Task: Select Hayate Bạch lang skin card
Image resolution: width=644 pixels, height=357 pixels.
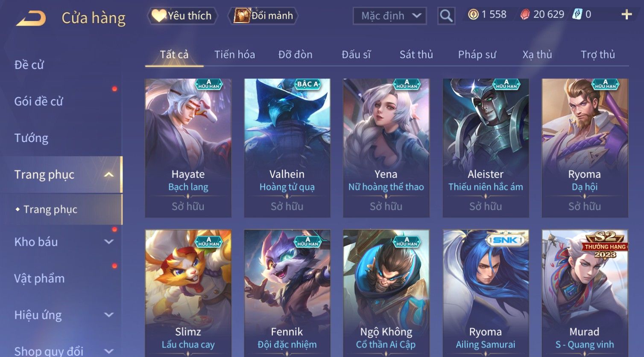Action: pos(188,148)
